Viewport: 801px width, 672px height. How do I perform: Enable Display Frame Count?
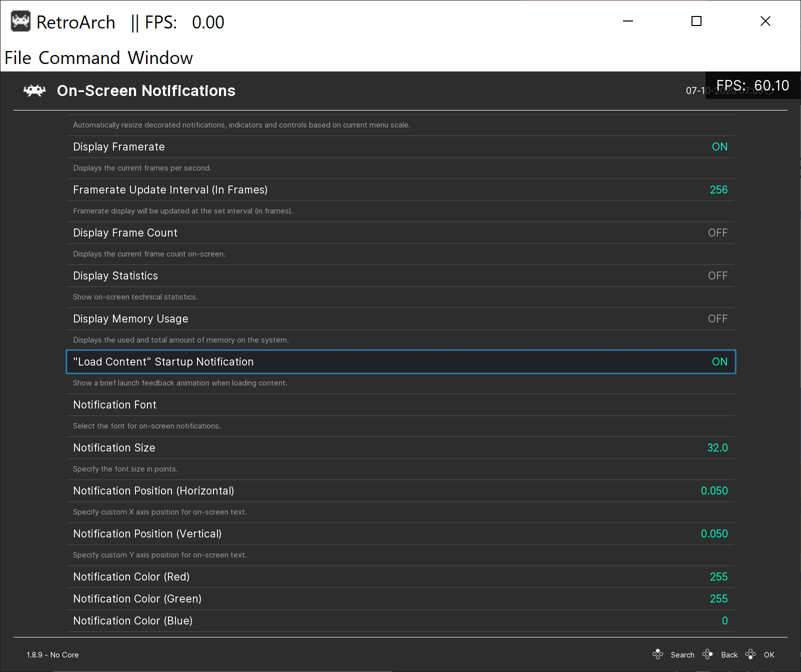pos(400,232)
